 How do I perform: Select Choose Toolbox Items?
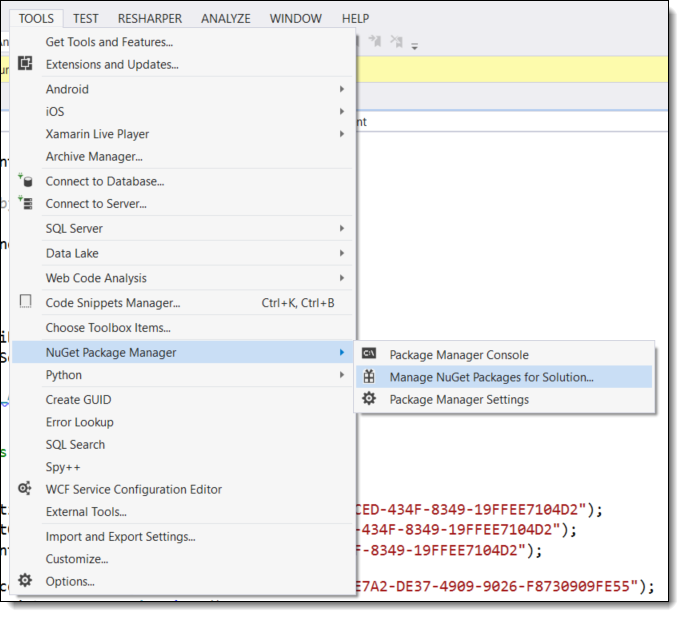(182, 327)
